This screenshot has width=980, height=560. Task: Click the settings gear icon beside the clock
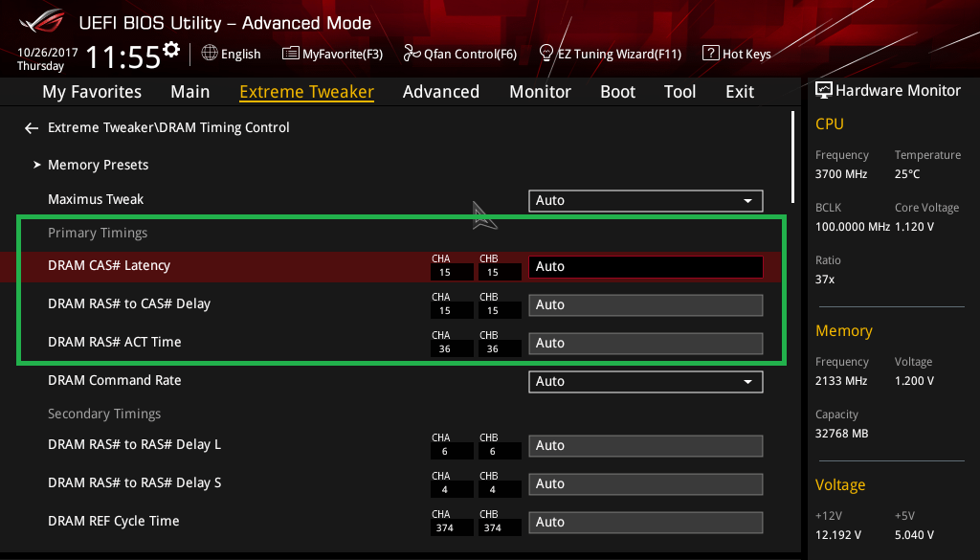tap(171, 49)
